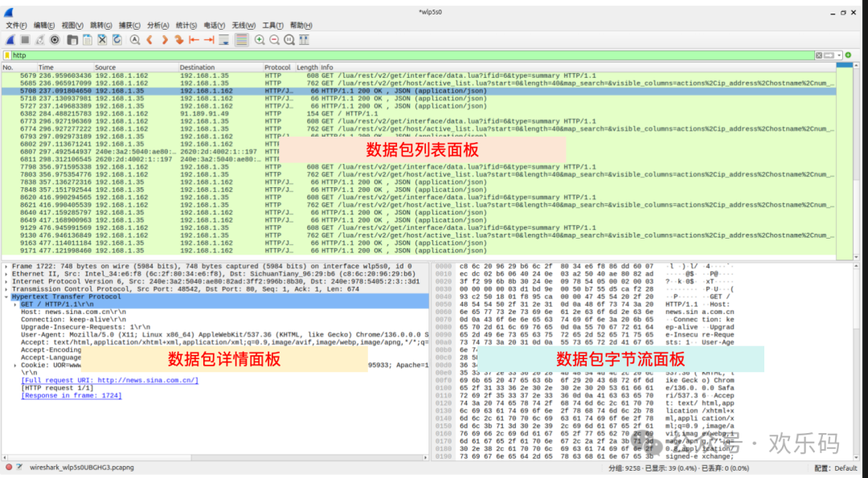The width and height of the screenshot is (868, 478).
Task: Toggle packet list colorization
Action: (x=242, y=40)
